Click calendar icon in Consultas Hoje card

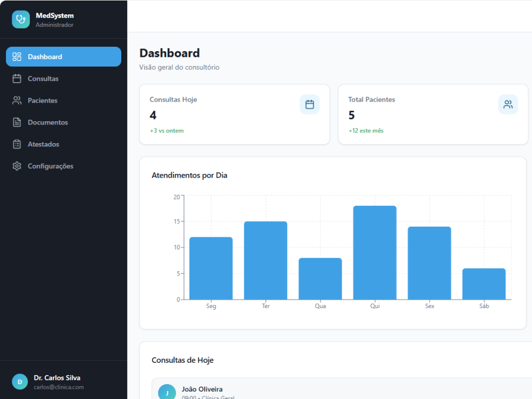[310, 104]
